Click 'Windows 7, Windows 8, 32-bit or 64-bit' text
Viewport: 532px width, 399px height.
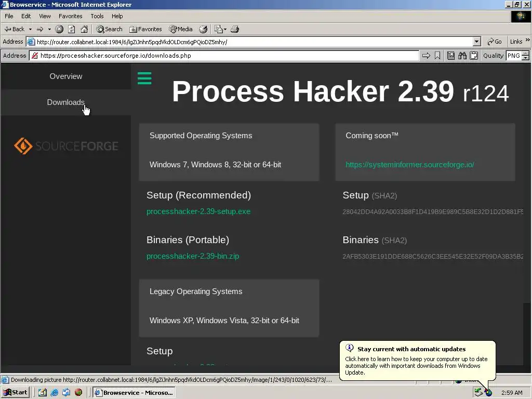coord(215,165)
